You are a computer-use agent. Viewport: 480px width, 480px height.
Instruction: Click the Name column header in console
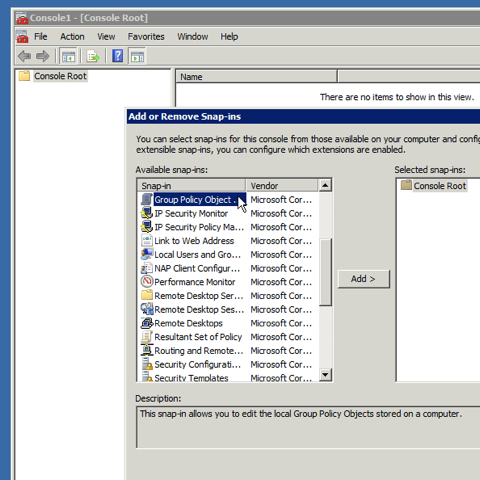(x=256, y=77)
